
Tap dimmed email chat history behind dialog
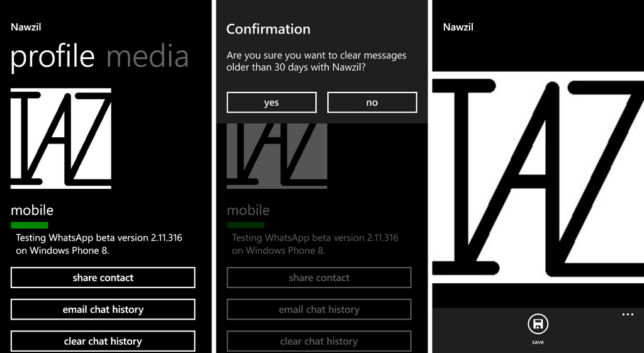point(319,309)
